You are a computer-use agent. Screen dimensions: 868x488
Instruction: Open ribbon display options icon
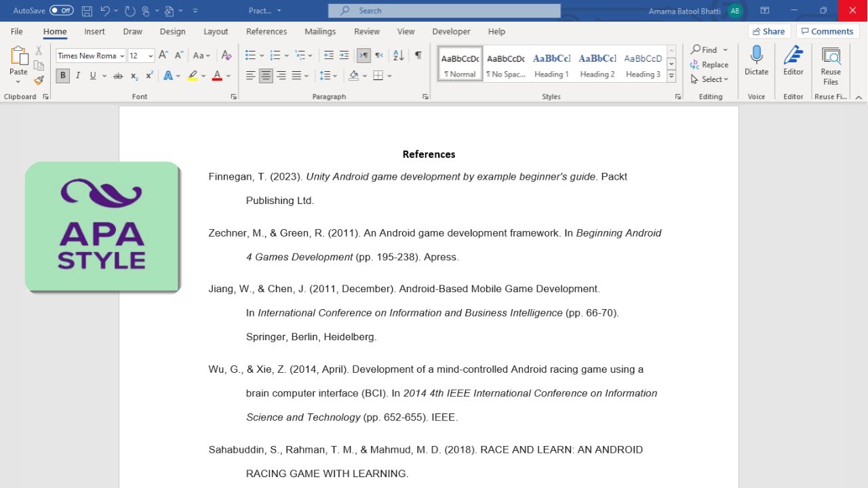pos(764,11)
